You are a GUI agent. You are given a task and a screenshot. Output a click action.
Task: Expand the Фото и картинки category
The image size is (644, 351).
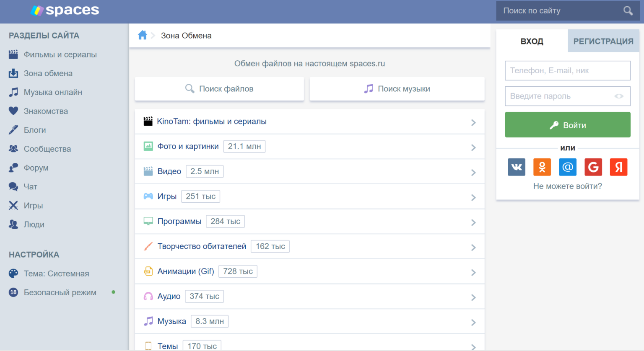188,147
